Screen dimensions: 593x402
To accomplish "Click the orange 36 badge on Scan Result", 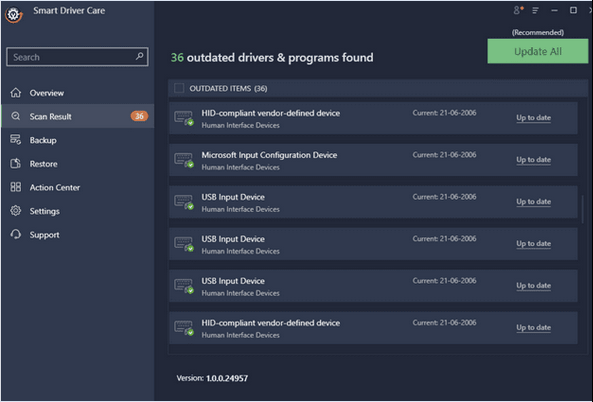I will [x=139, y=116].
